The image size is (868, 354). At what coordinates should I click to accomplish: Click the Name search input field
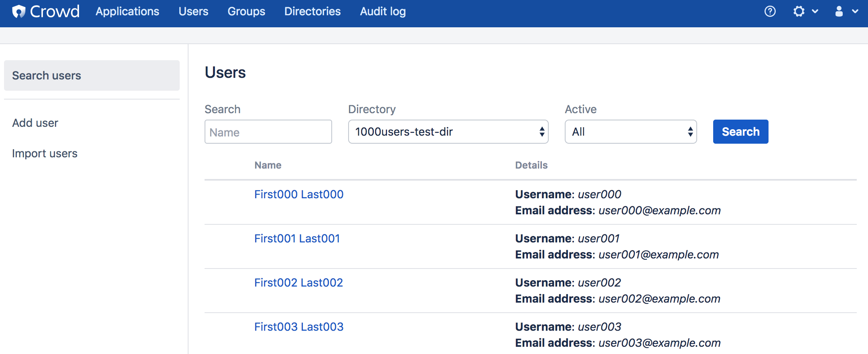point(268,132)
